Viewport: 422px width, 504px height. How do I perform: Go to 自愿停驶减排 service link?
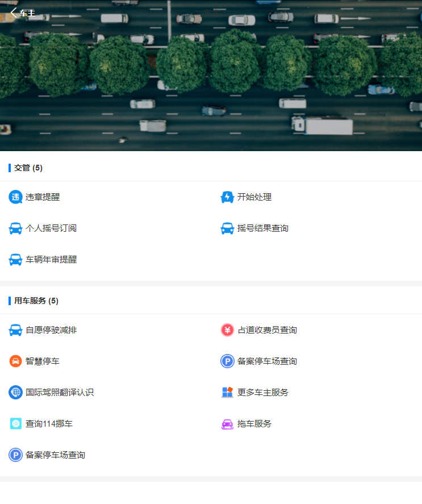point(51,330)
